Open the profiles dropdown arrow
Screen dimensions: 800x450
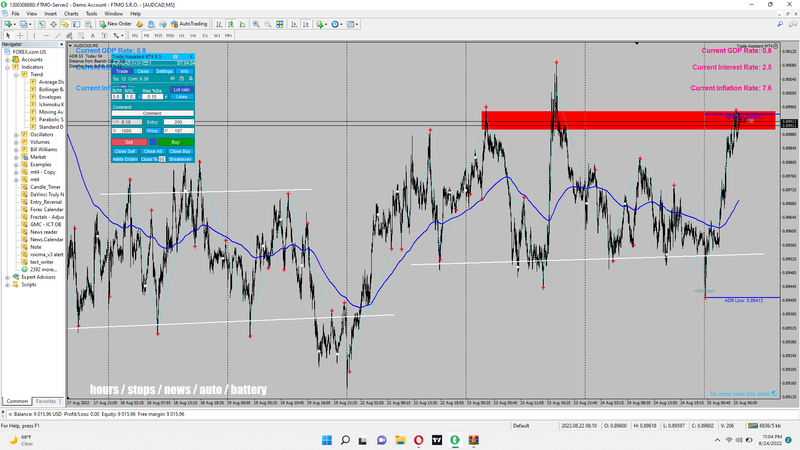[x=30, y=24]
